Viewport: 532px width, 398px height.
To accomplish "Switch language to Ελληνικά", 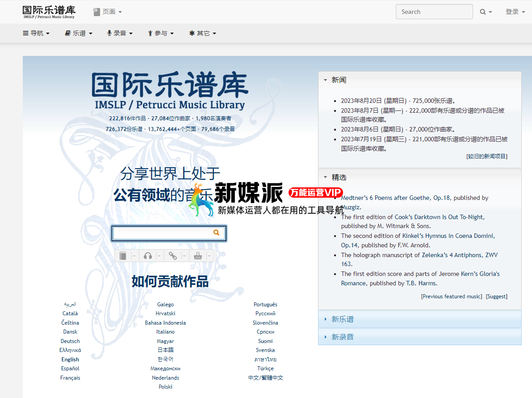I will (70, 350).
